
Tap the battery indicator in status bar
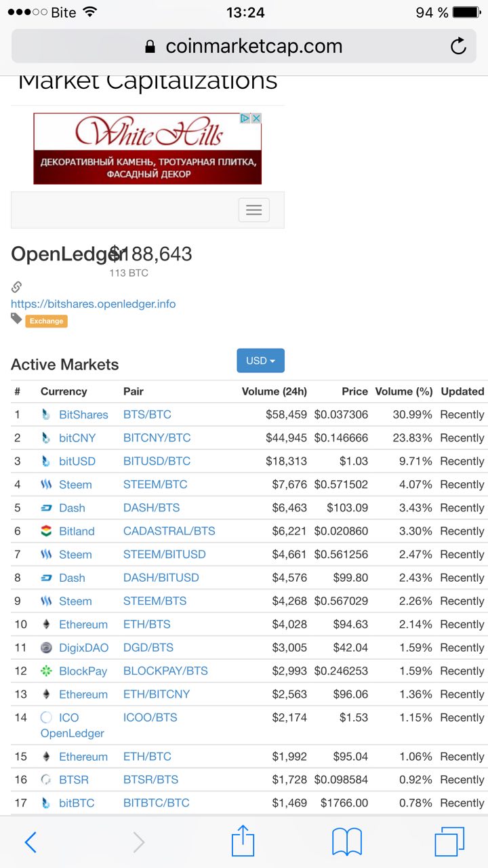coord(466,12)
